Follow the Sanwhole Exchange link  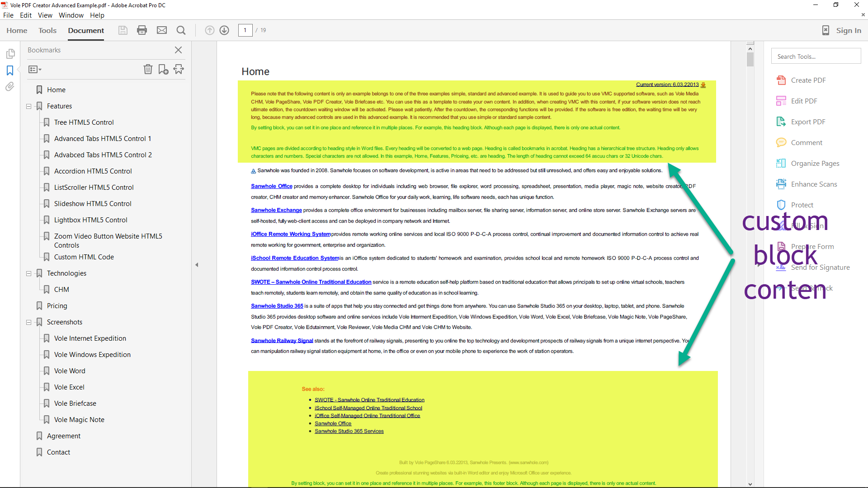point(276,210)
